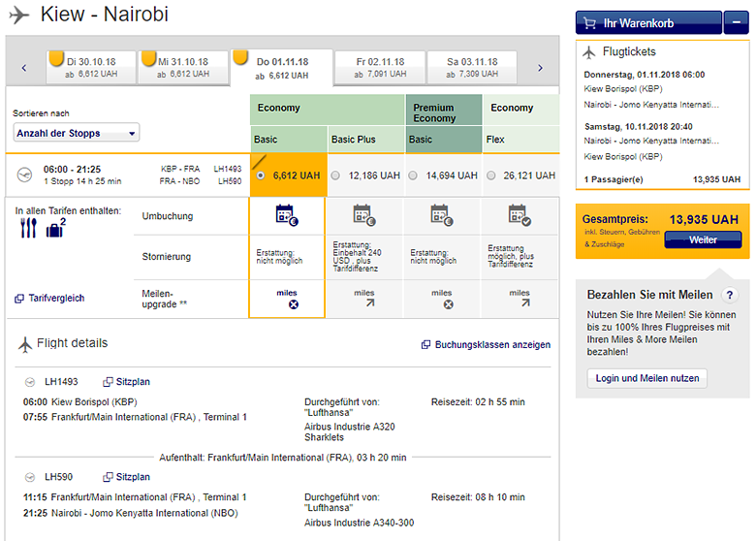Click the question mark help icon
This screenshot has width=756, height=541.
coord(732,295)
